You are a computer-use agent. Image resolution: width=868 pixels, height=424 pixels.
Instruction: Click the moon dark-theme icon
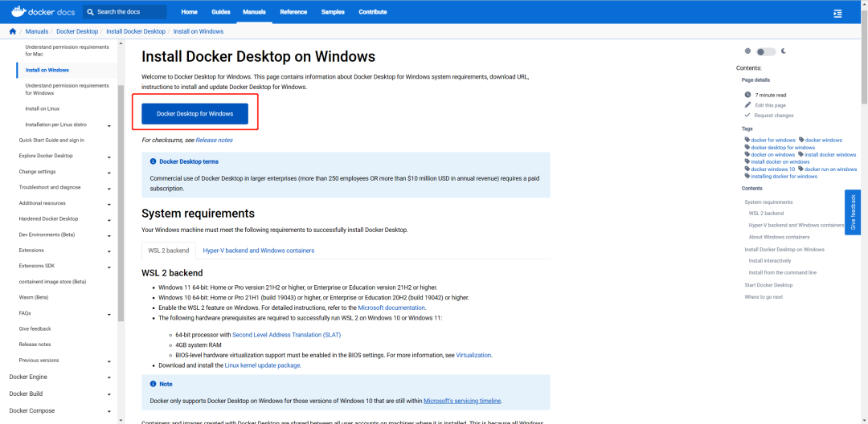coord(784,51)
